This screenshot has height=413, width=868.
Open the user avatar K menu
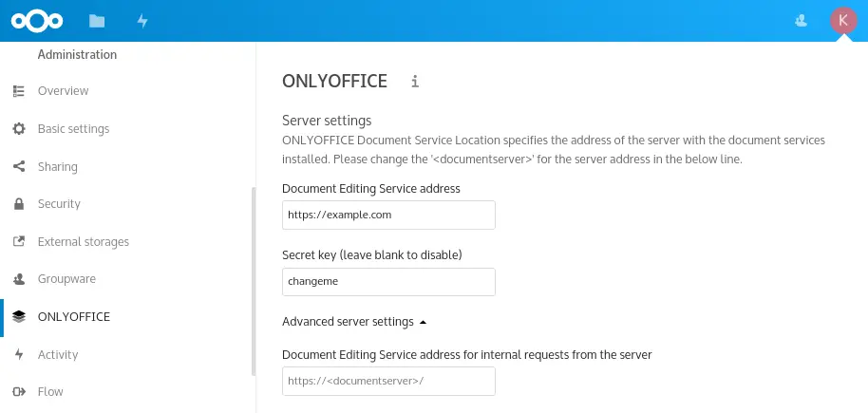tap(843, 21)
